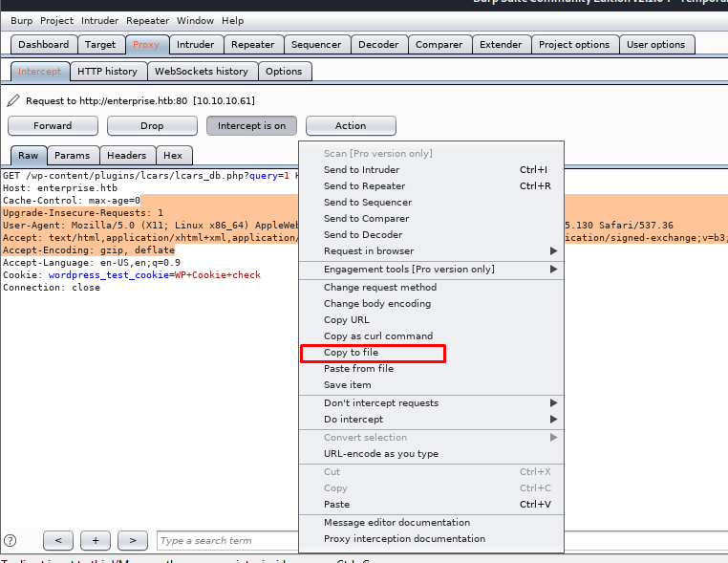Open the help question mark icon
This screenshot has height=563, width=728.
(10, 541)
